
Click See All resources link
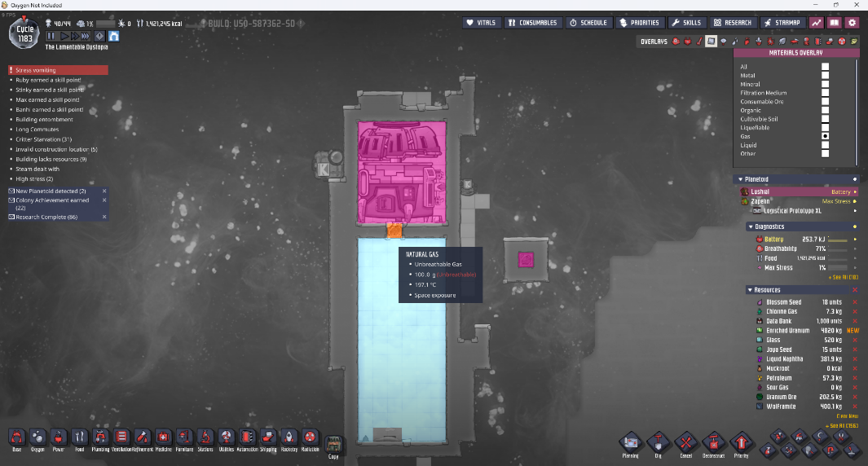click(x=841, y=425)
